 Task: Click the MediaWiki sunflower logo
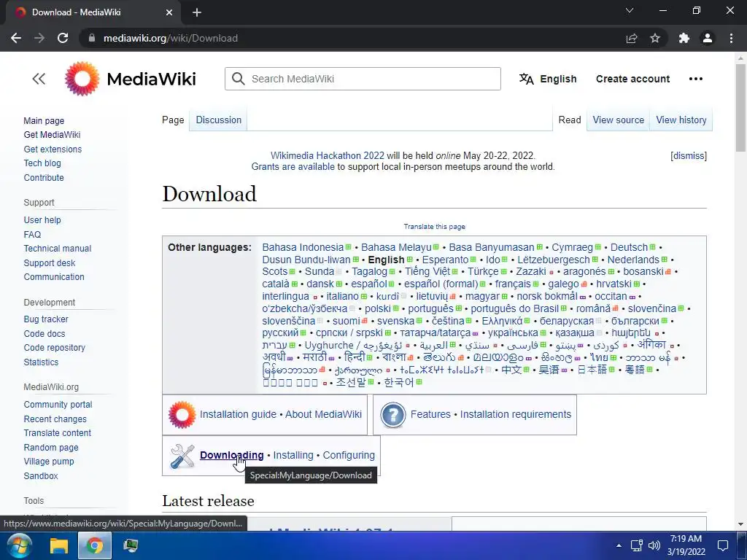coord(82,79)
